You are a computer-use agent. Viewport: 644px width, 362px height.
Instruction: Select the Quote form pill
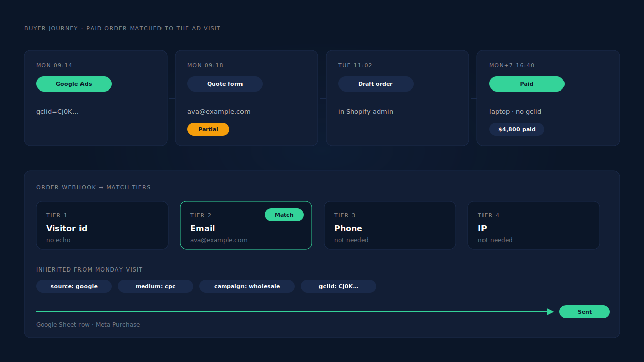point(225,84)
